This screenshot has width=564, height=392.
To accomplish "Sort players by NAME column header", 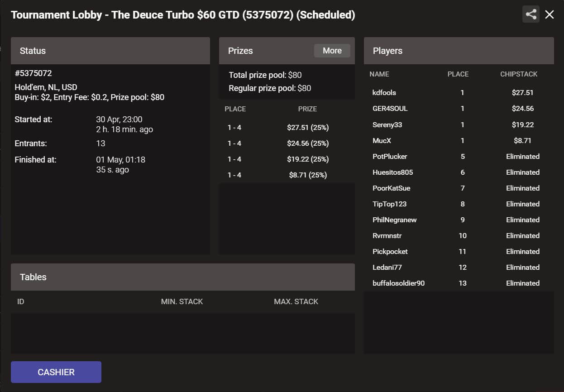I will (x=379, y=74).
